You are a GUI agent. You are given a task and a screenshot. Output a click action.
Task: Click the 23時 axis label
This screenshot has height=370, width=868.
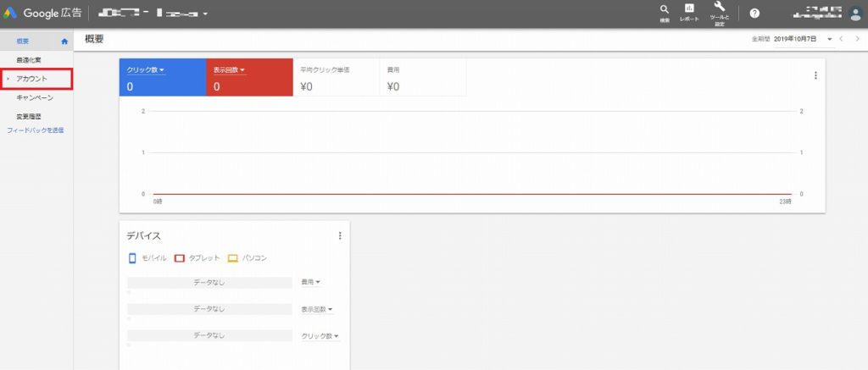(x=786, y=202)
